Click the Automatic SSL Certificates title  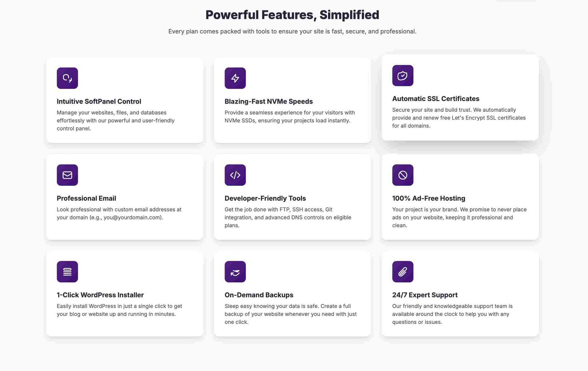coord(435,99)
